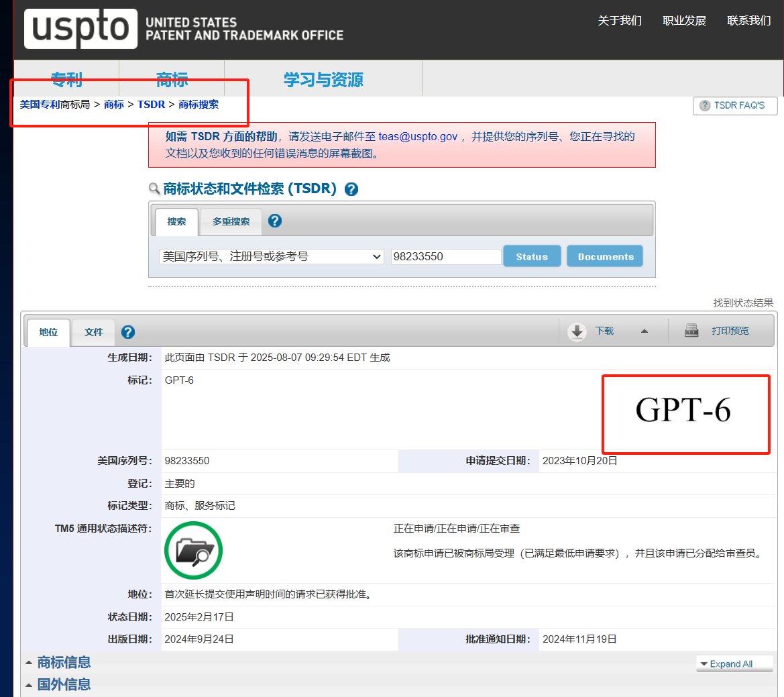Screen dimensions: 784x697
Task: Click the Status button
Action: [x=532, y=256]
